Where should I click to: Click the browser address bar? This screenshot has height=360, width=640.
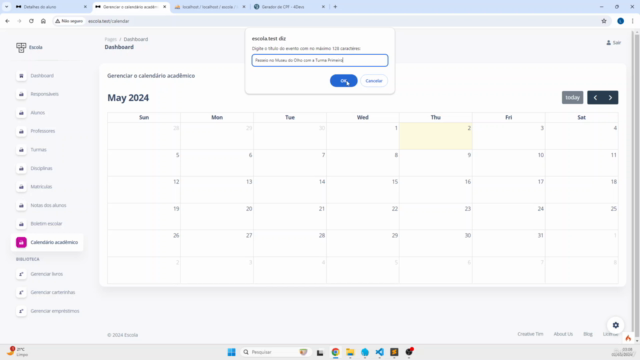[x=327, y=21]
